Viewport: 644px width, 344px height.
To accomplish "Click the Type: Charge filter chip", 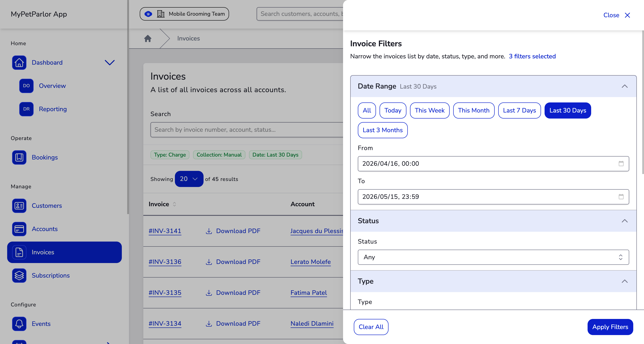I will point(170,155).
